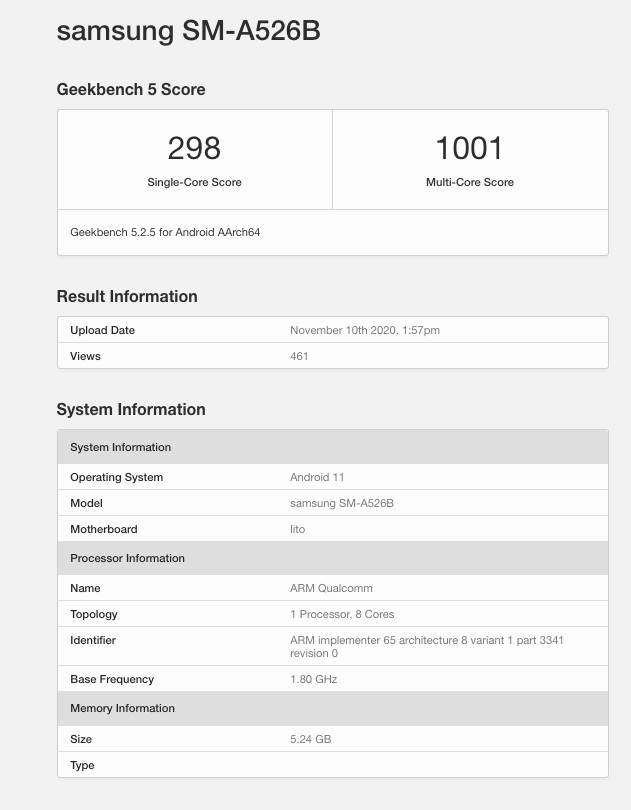Click the Operating System label
This screenshot has height=810, width=631.
pyautogui.click(x=117, y=477)
